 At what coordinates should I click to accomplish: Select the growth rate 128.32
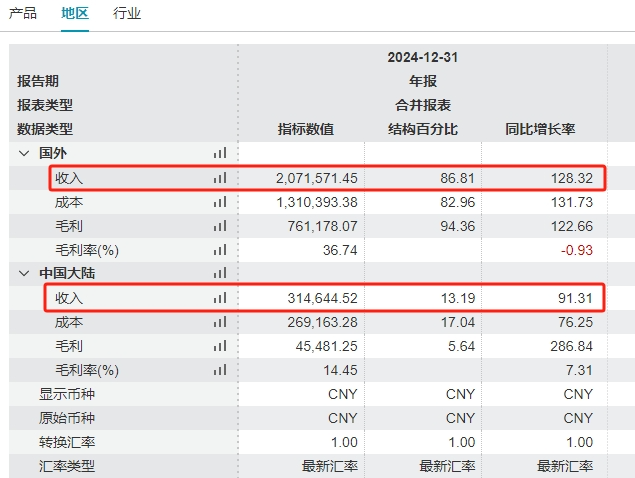coord(571,178)
